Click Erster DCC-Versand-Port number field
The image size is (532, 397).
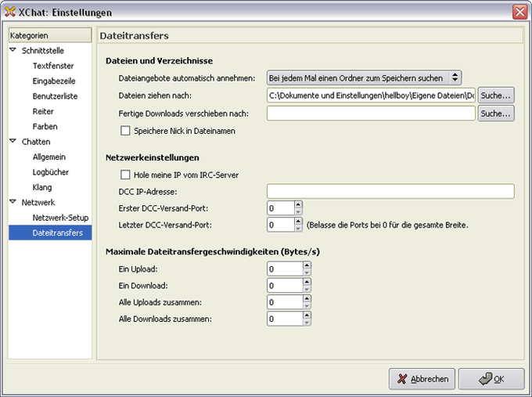[281, 208]
